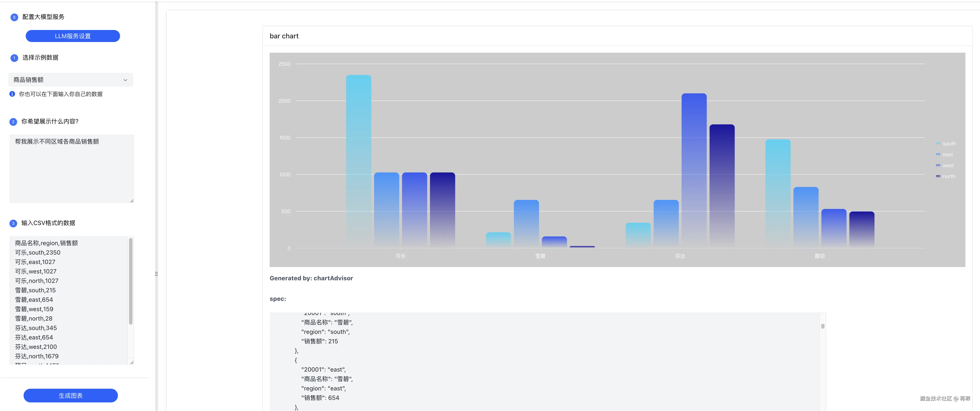Click the step 3 number badge
The width and height of the screenshot is (980, 411).
coord(13,223)
